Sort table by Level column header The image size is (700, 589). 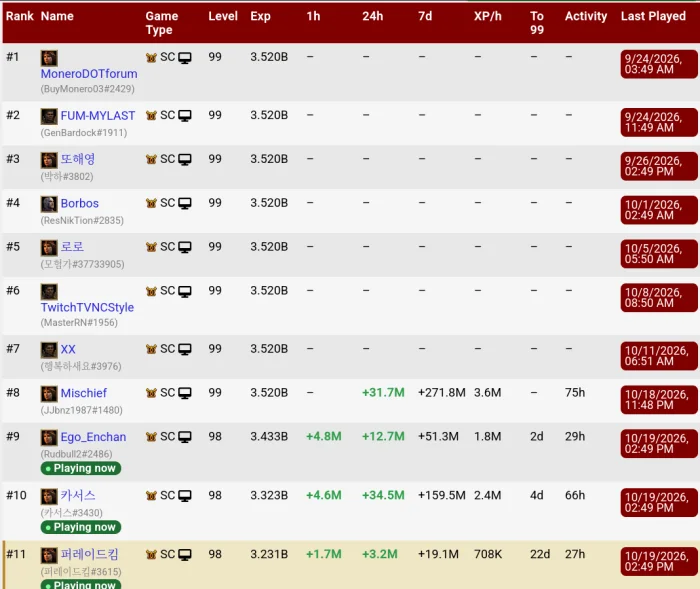click(x=223, y=17)
